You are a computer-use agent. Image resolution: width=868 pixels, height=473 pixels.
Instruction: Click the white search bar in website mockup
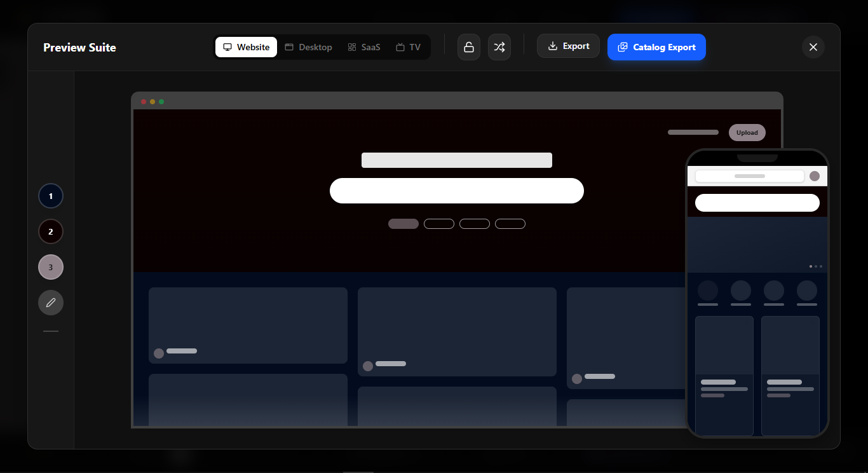click(456, 191)
